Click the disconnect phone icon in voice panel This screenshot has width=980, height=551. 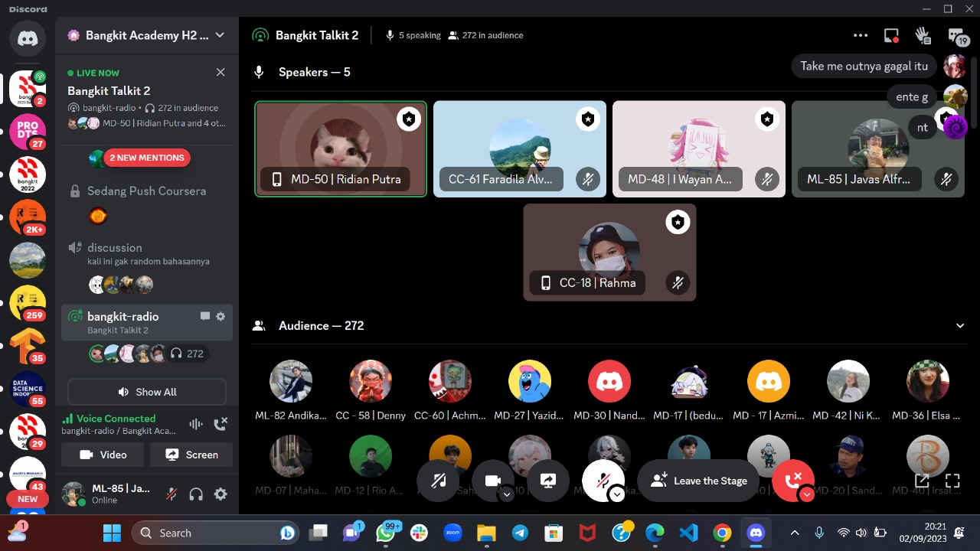click(220, 424)
